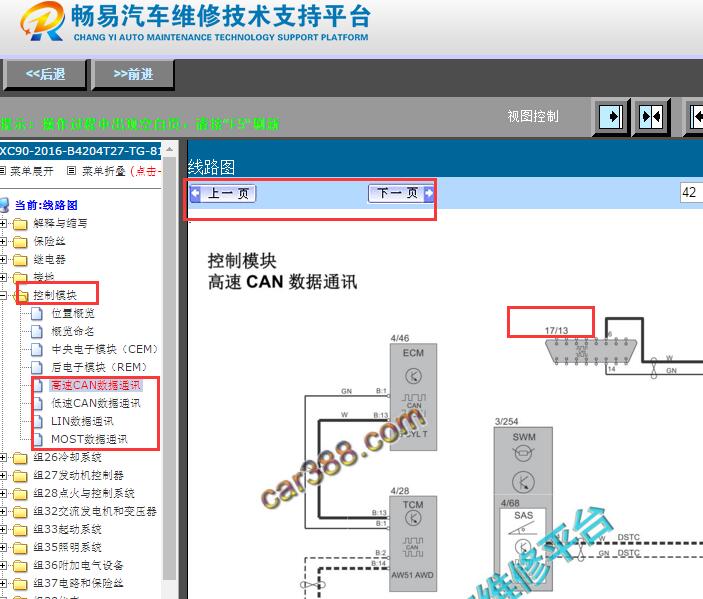The height and width of the screenshot is (599, 703).
Task: Select 高速CAN数据通讯 in the tree
Action: point(95,385)
